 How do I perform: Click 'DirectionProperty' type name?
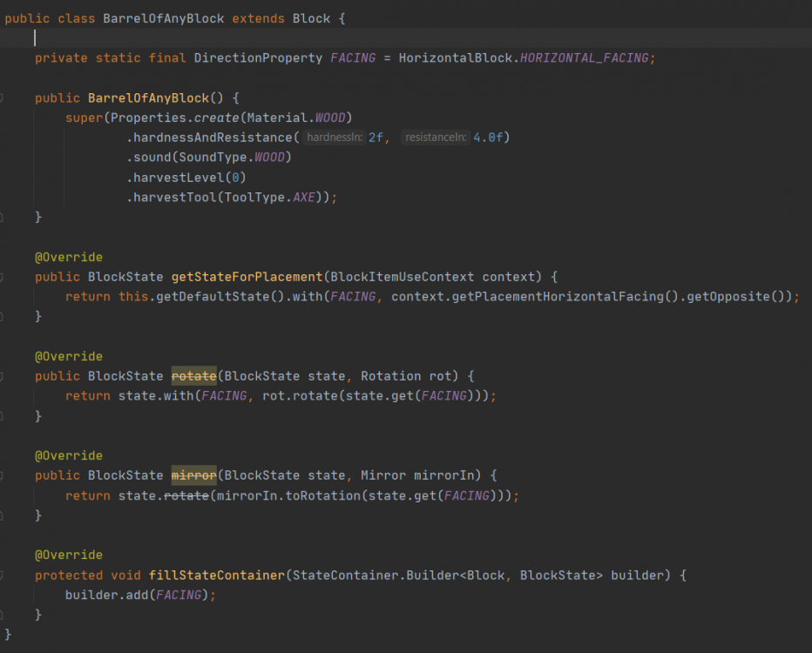point(259,58)
